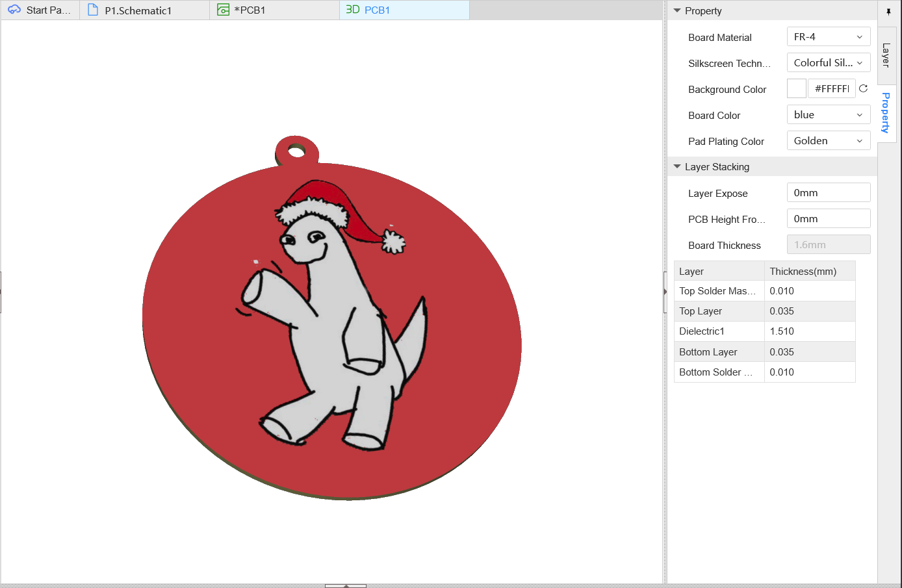The height and width of the screenshot is (588, 902).
Task: Click the Board Thickness 1.6mm field
Action: pyautogui.click(x=829, y=245)
